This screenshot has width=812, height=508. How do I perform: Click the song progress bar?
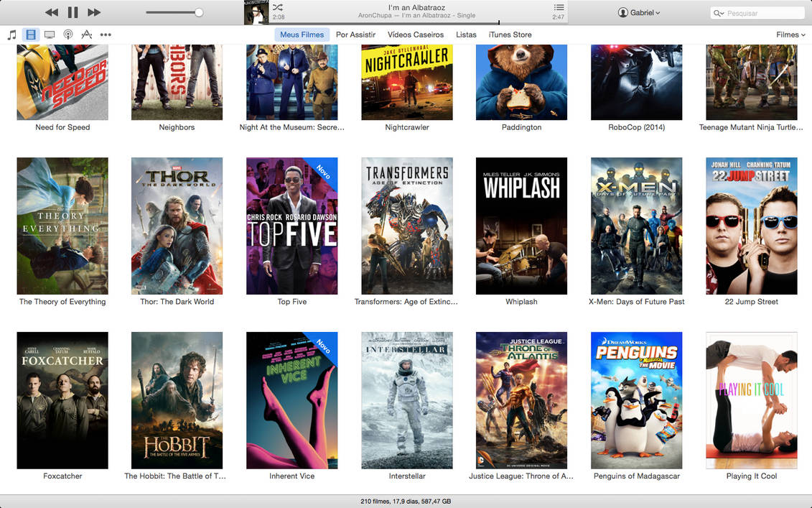[x=419, y=23]
